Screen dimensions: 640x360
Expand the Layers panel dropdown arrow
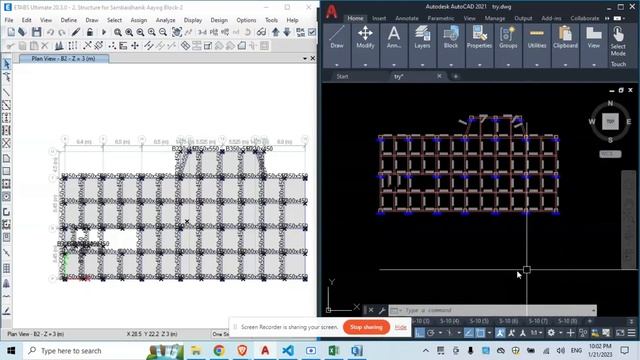click(422, 65)
